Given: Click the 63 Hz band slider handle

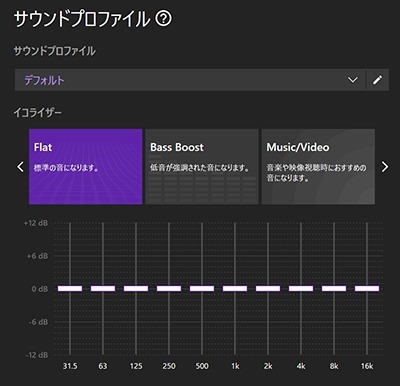Looking at the screenshot, I should coord(103,288).
